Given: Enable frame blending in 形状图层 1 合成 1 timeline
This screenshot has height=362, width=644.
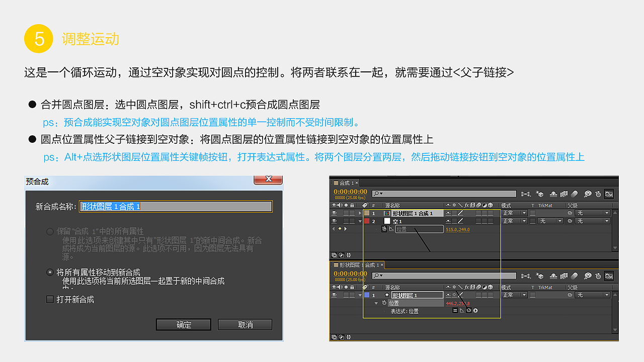Looking at the screenshot, I should click(x=564, y=276).
